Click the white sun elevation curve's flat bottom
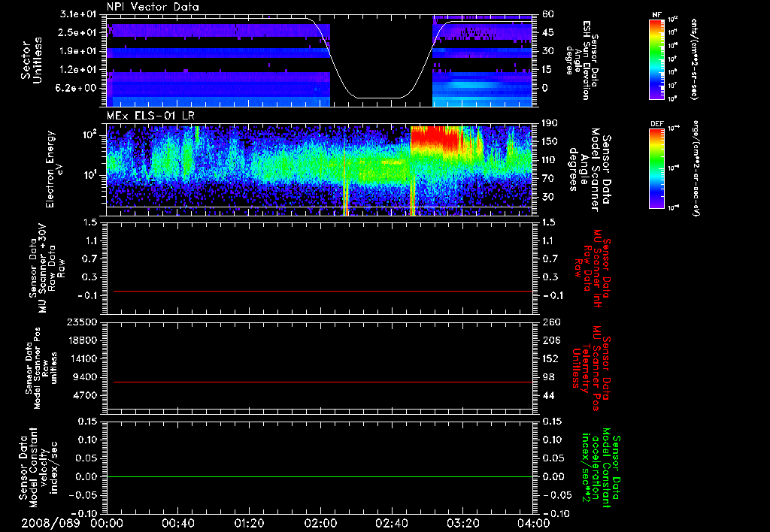This screenshot has height=532, width=770. click(x=378, y=98)
